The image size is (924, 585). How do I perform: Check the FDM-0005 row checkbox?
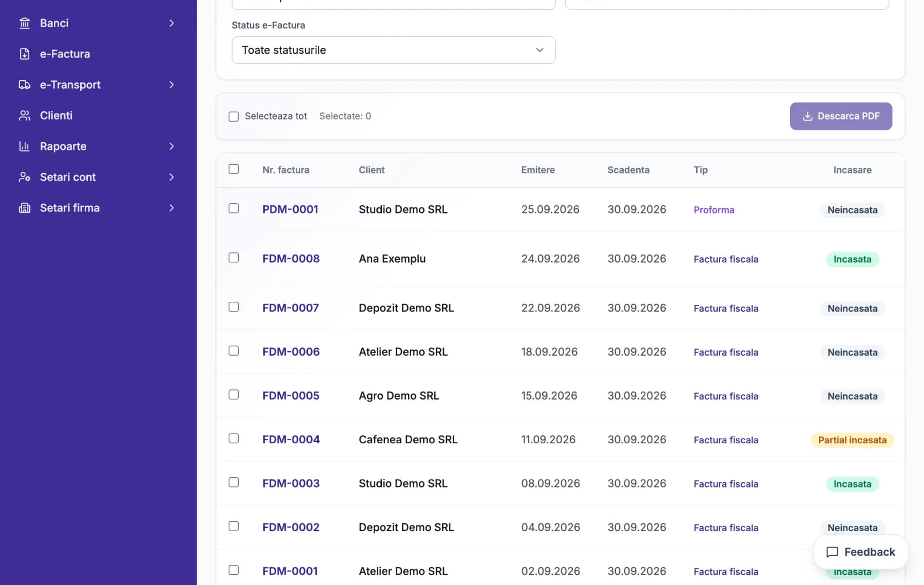[x=234, y=395]
